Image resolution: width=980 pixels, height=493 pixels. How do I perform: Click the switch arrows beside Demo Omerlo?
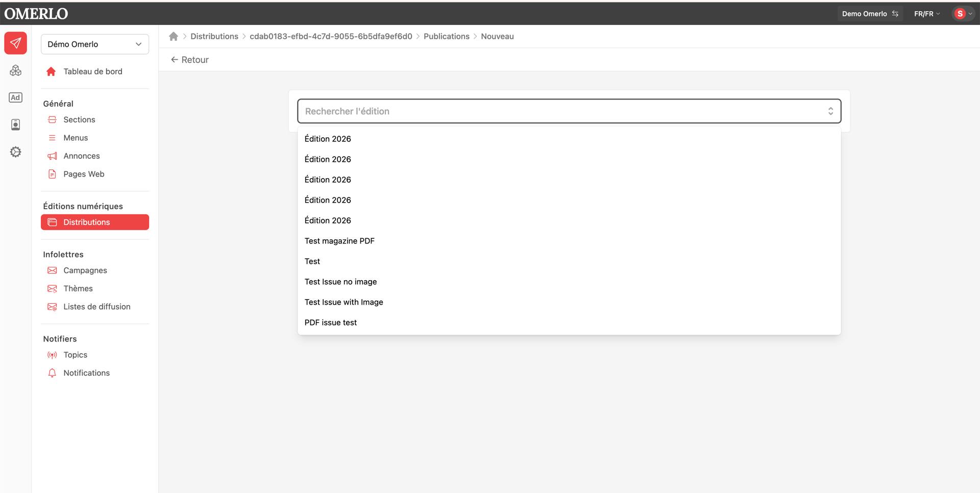[x=895, y=14]
